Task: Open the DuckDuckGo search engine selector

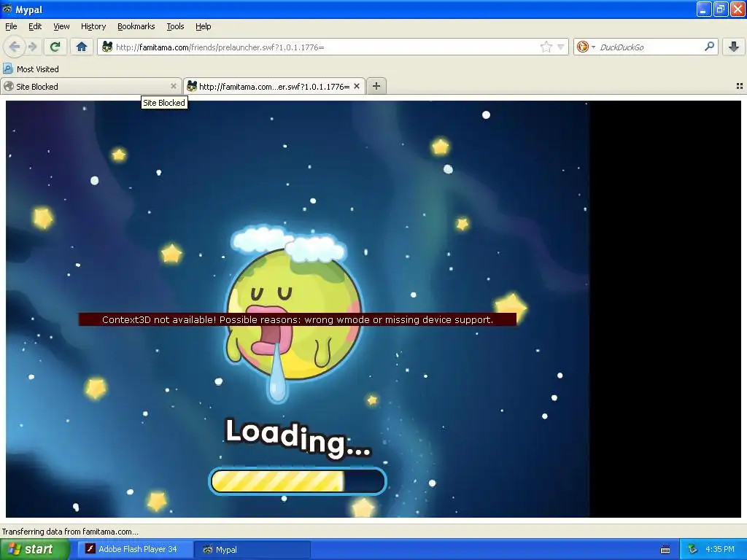Action: tap(586, 47)
